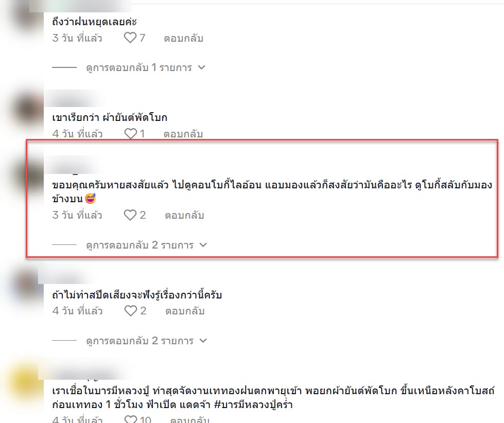Tap heart on ผ้ายันต์พัดโบก comment
This screenshot has width=504, height=423.
(x=130, y=133)
